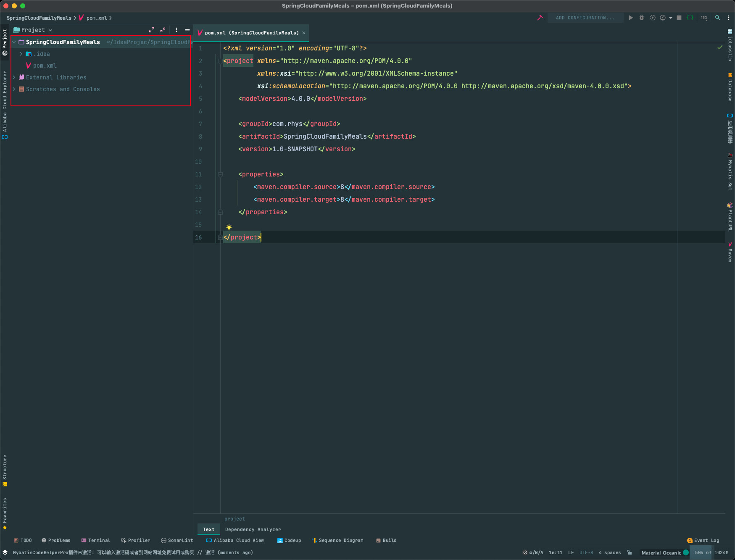This screenshot has height=560, width=735.
Task: Toggle Alibaba Cloud Explorer side panel
Action: click(x=5, y=104)
